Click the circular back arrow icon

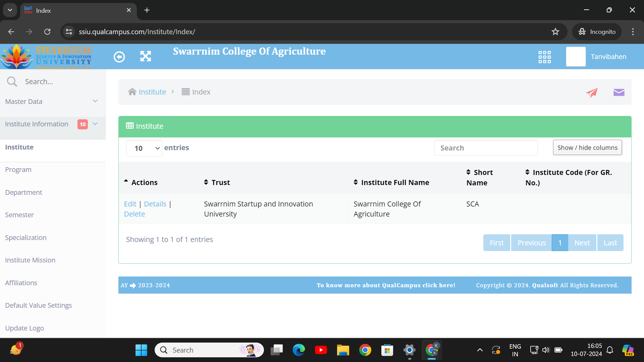coord(119,57)
